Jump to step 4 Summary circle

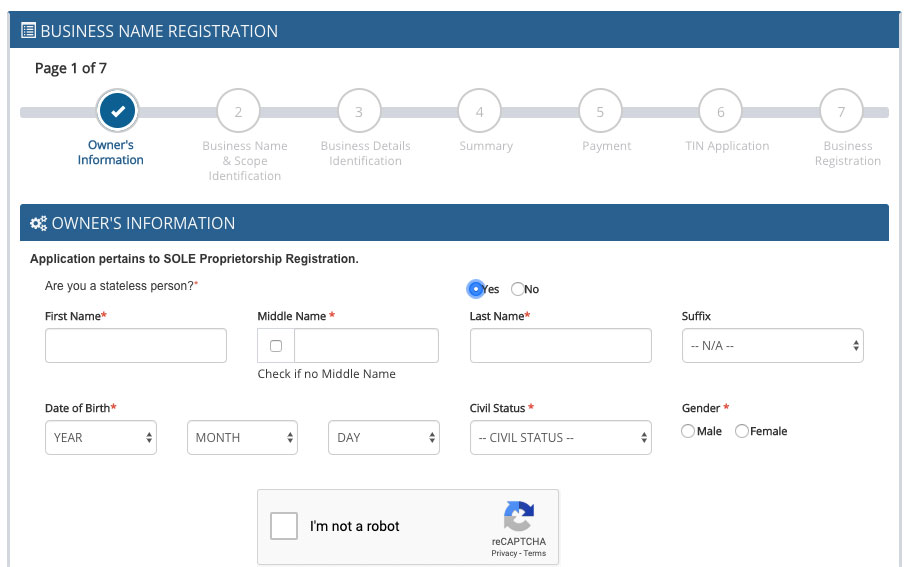pos(479,111)
